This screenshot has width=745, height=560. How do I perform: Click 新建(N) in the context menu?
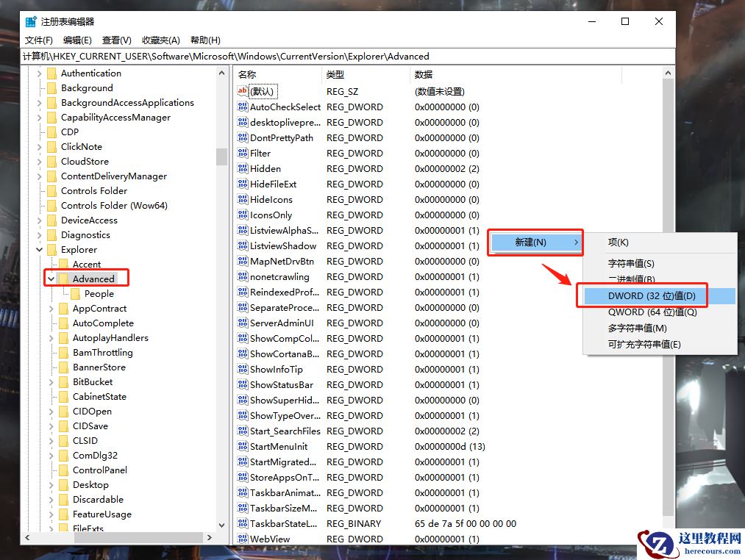[x=535, y=242]
